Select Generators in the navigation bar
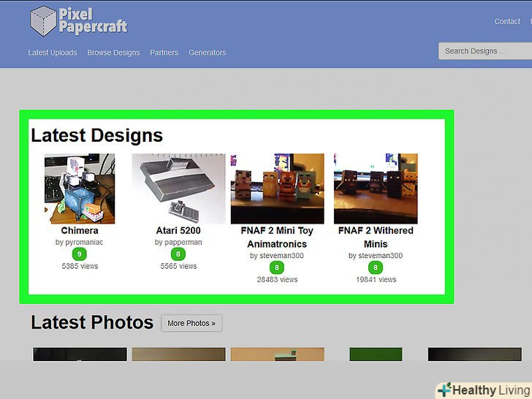Image resolution: width=532 pixels, height=399 pixels. click(208, 53)
